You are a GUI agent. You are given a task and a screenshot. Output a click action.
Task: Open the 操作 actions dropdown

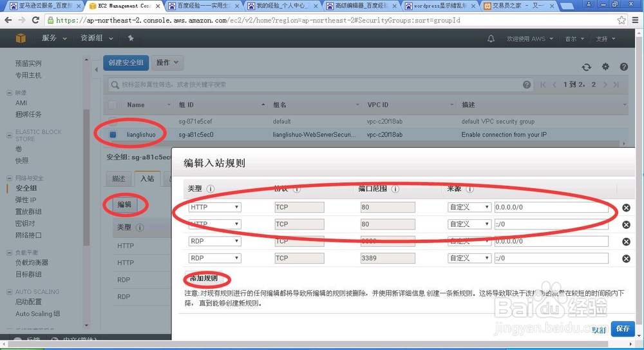coord(167,63)
